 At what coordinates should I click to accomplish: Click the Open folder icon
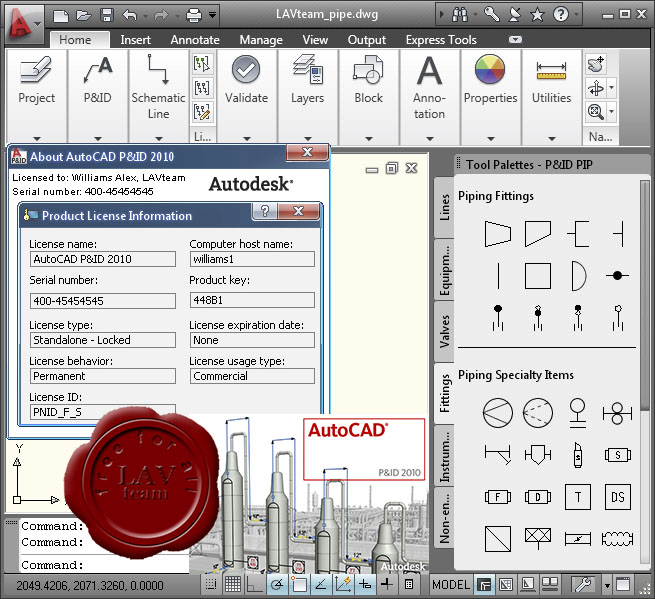84,16
